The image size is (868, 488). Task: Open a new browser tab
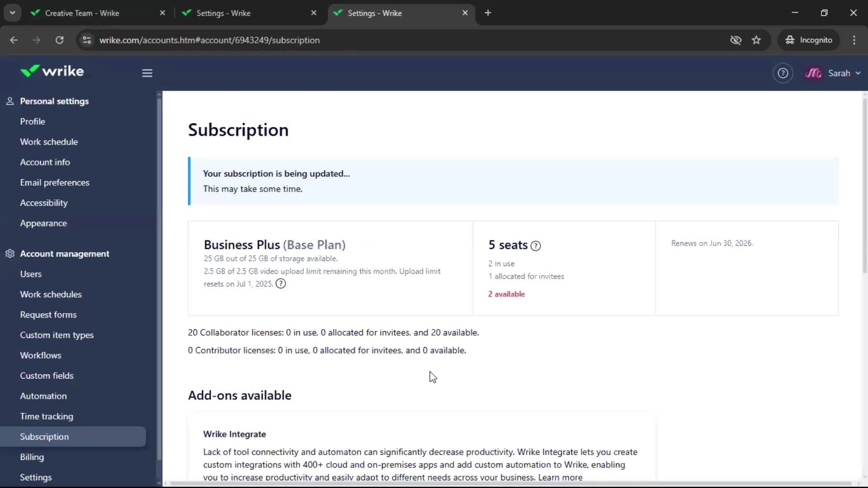click(x=488, y=13)
